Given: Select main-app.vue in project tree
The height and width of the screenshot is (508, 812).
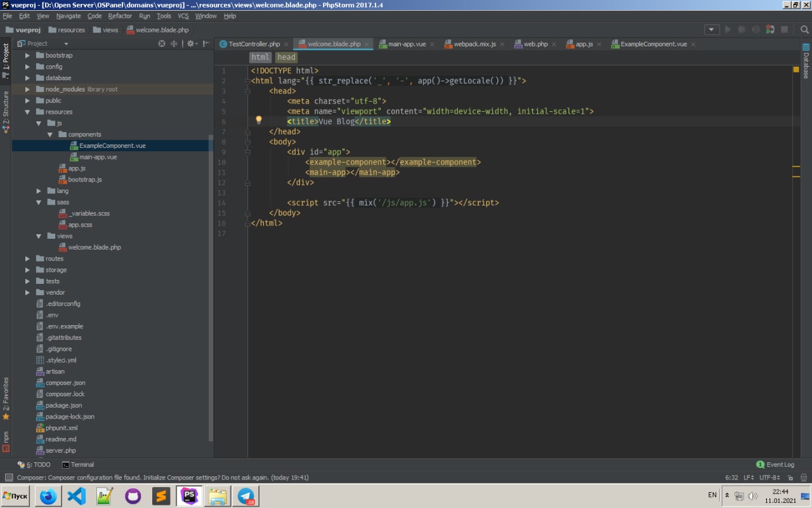Looking at the screenshot, I should point(98,157).
